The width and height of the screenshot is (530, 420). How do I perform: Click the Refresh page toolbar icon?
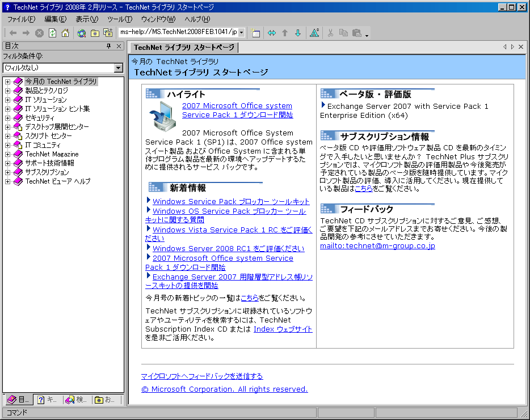point(52,33)
